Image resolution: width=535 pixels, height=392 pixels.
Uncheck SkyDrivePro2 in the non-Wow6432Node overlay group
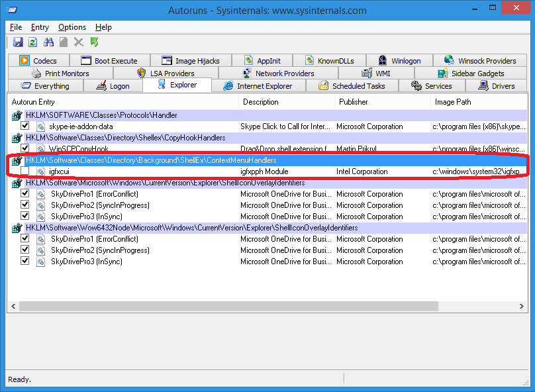click(25, 205)
